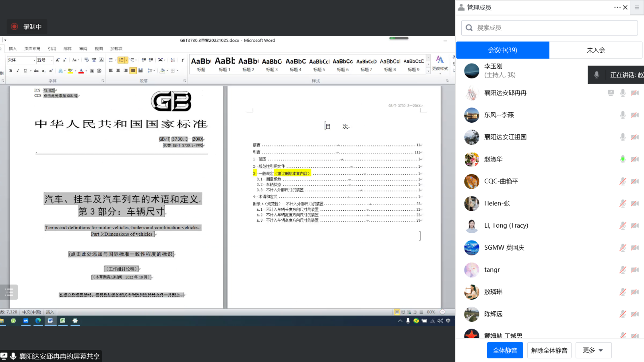Select the center text alignment icon
The image size is (644, 362).
[x=118, y=70]
